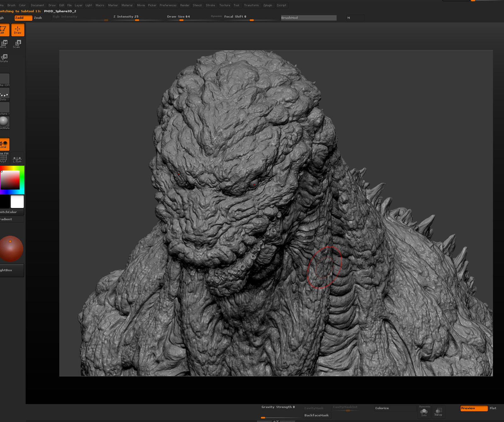The width and height of the screenshot is (504, 422).
Task: Activate Edit mode button
Action: [4, 30]
